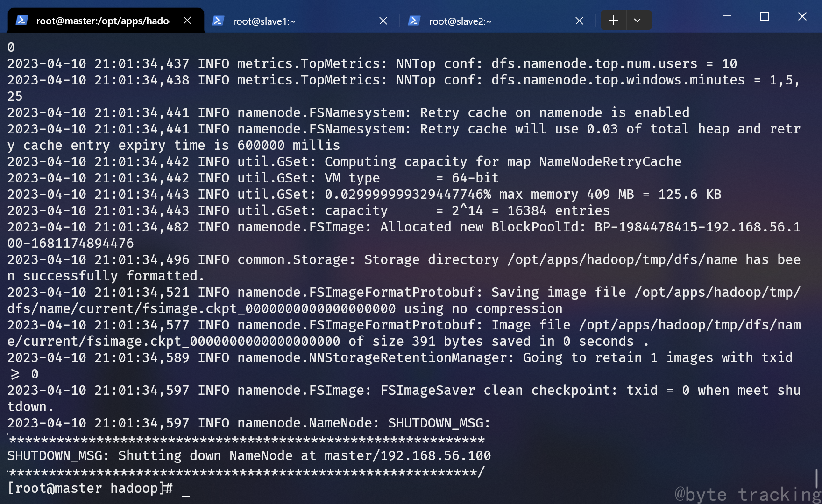Click the 'max memory 409 MB = 125.6 KB' line
This screenshot has height=504, width=822.
(x=364, y=195)
